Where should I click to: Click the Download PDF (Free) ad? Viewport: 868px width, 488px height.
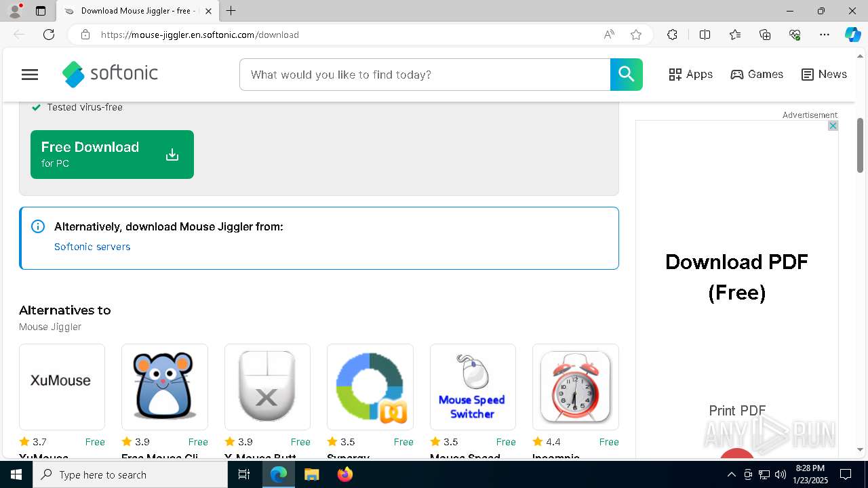736,277
